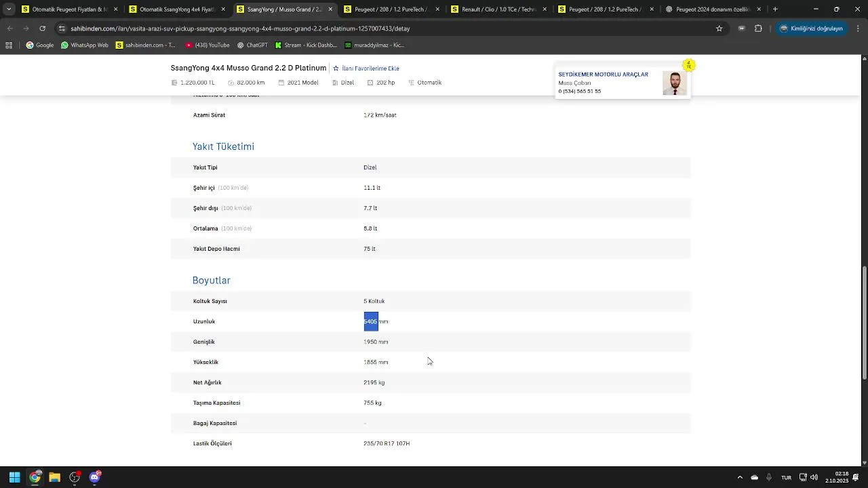Click the 172 km/saat Azami Sürat value
This screenshot has width=868, height=488.
click(380, 115)
